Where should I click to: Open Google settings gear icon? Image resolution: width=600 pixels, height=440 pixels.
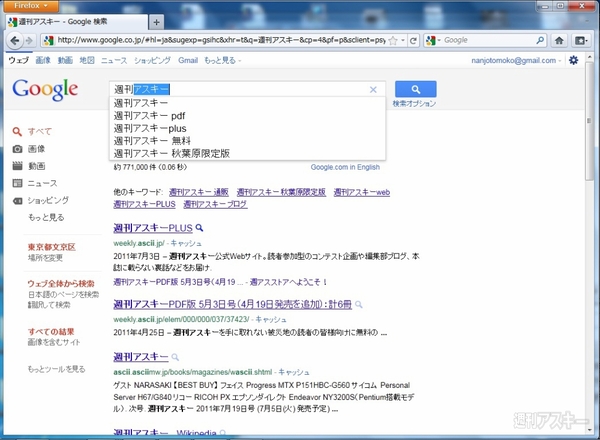573,60
